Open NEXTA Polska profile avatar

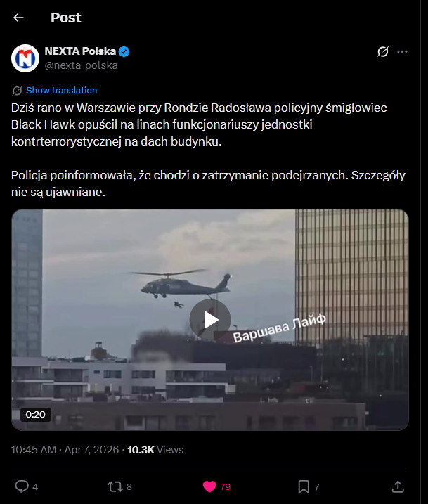(x=25, y=58)
